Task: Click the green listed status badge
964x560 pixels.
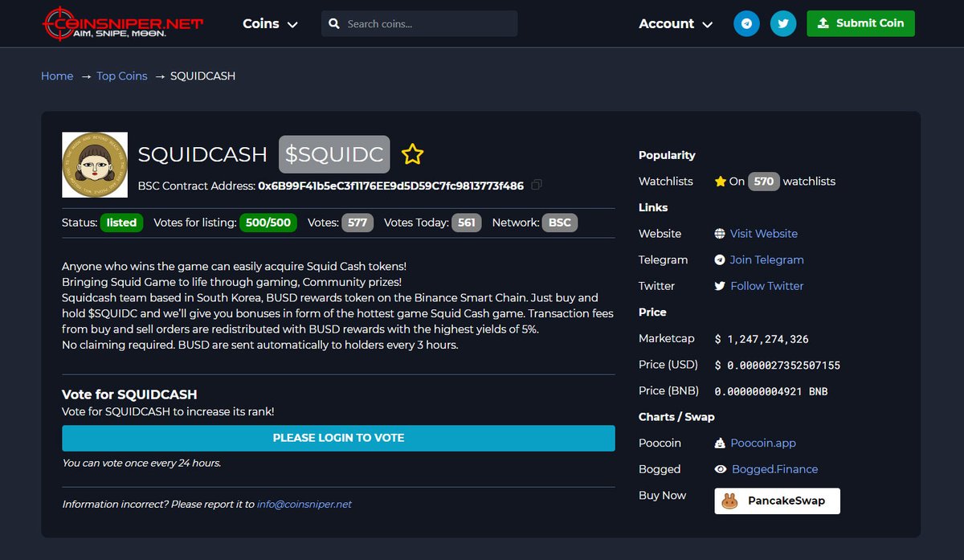Action: point(121,223)
